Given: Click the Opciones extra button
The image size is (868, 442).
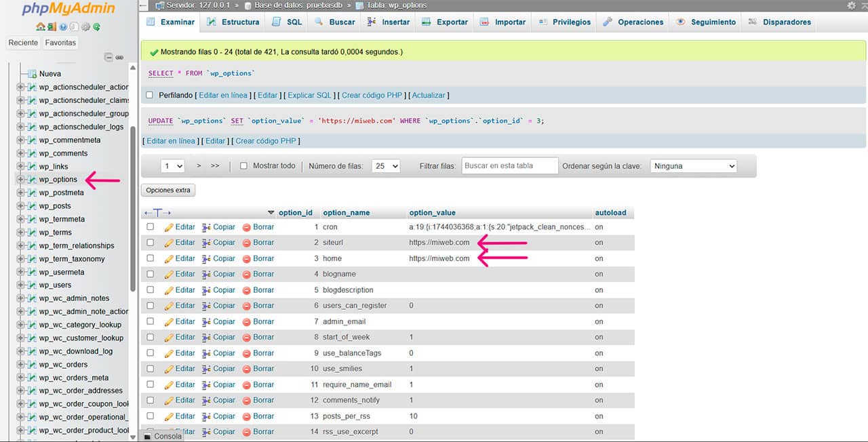Looking at the screenshot, I should pos(168,190).
